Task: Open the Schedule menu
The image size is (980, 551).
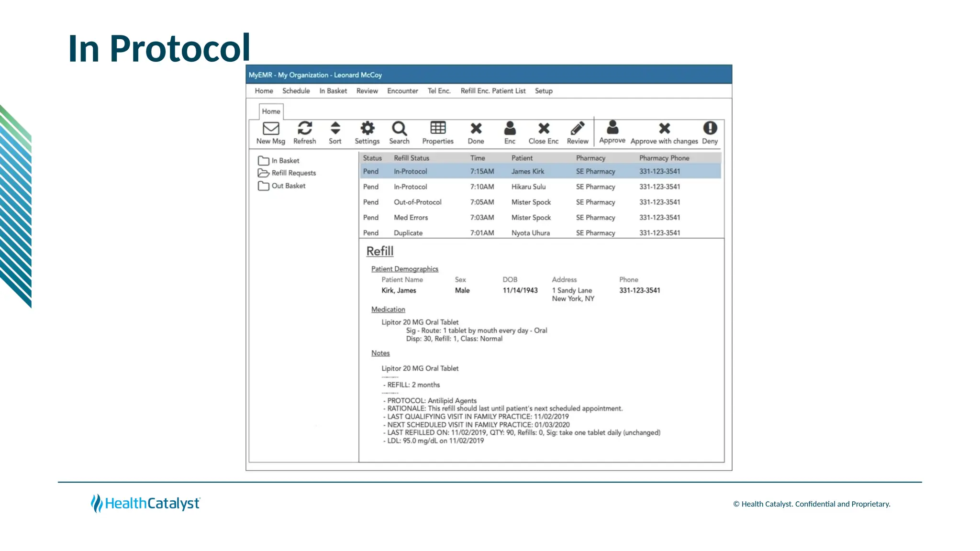Action: (296, 91)
